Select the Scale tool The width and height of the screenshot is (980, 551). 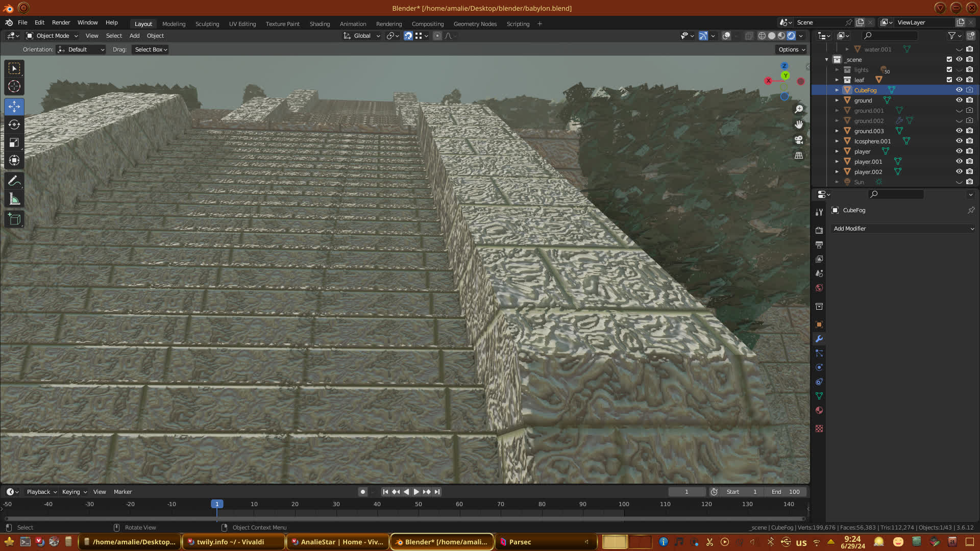pyautogui.click(x=14, y=143)
